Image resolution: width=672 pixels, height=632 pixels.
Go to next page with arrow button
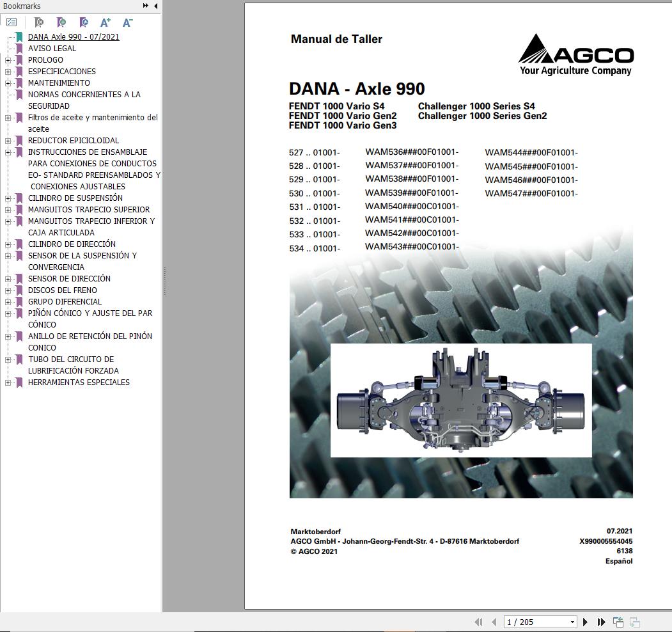point(585,621)
